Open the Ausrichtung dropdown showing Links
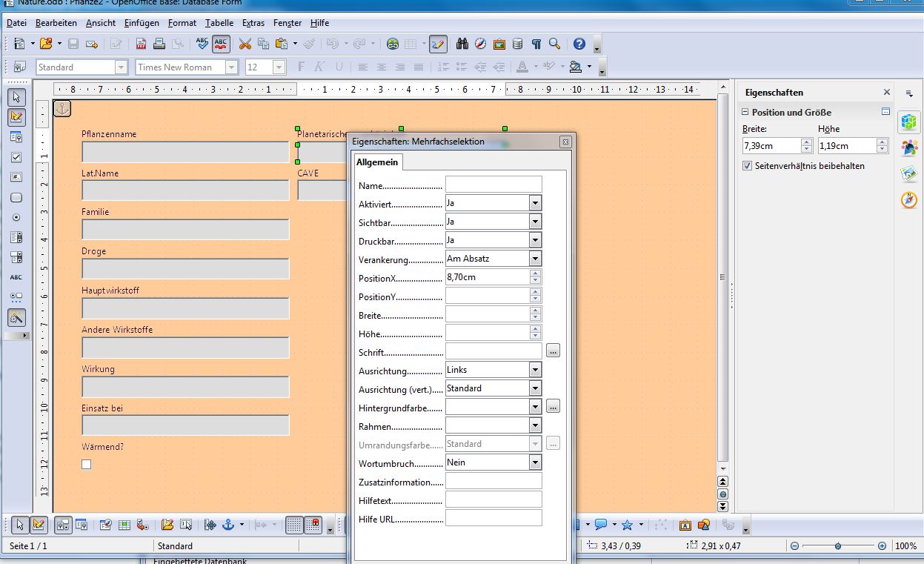The image size is (924, 564). point(536,370)
